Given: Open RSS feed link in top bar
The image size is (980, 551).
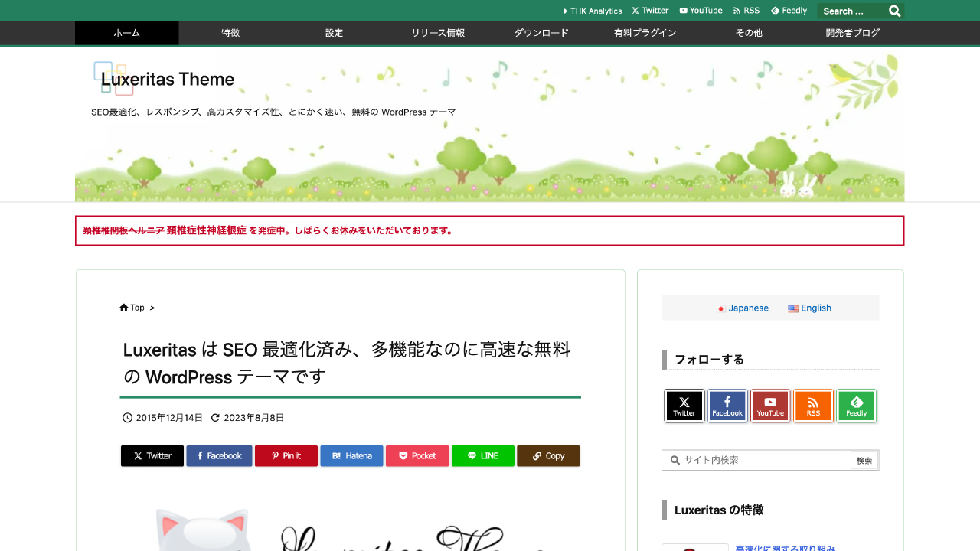Looking at the screenshot, I should (746, 11).
